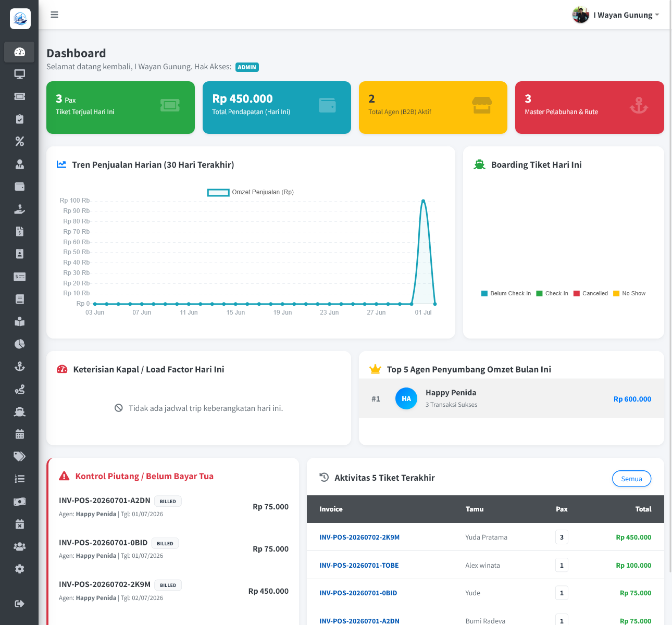The height and width of the screenshot is (625, 672).
Task: Click the Total column header
Action: (x=643, y=509)
